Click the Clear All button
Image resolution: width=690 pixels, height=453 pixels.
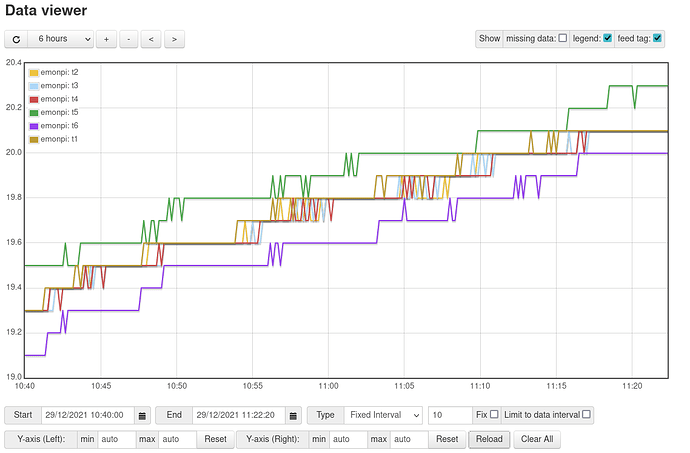(537, 439)
